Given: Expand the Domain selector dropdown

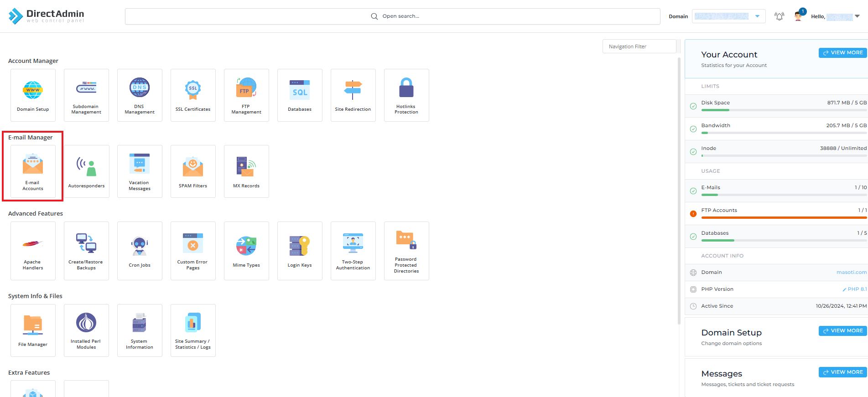Looking at the screenshot, I should click(x=757, y=16).
